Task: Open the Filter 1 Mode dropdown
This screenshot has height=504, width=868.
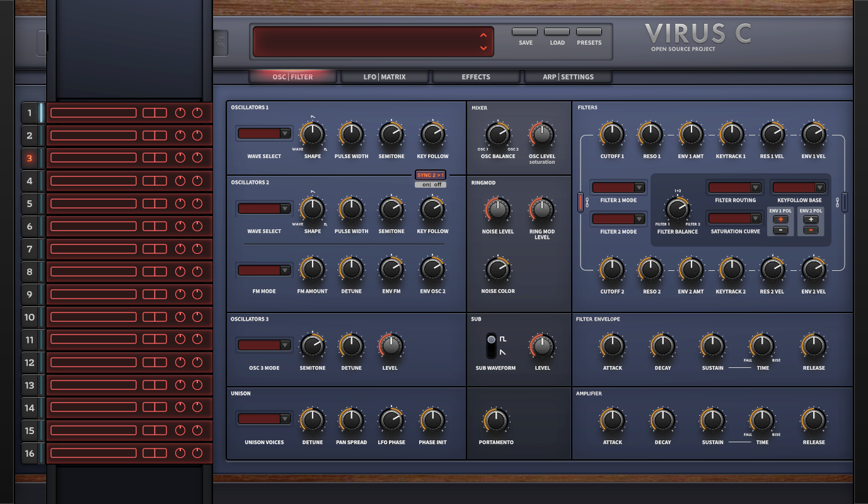Action: 618,188
